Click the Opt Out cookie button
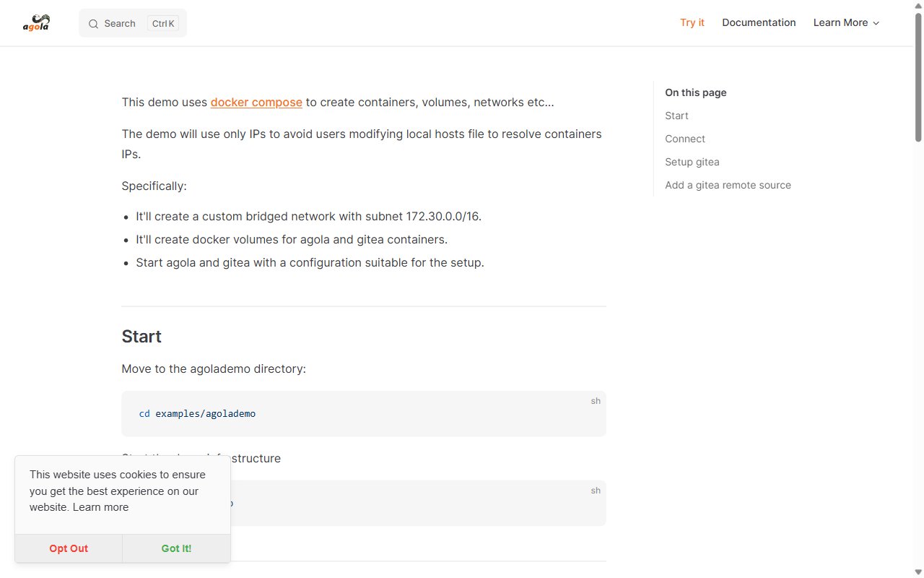 tap(69, 548)
